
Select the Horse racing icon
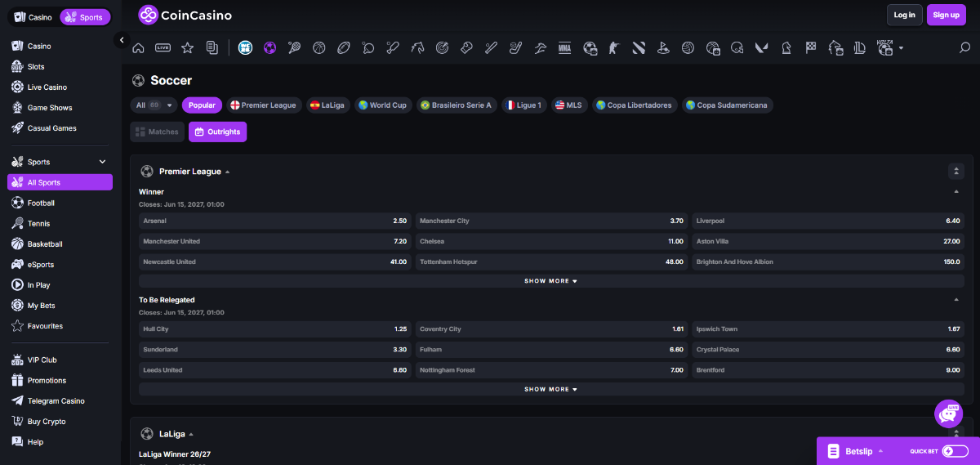[x=417, y=48]
